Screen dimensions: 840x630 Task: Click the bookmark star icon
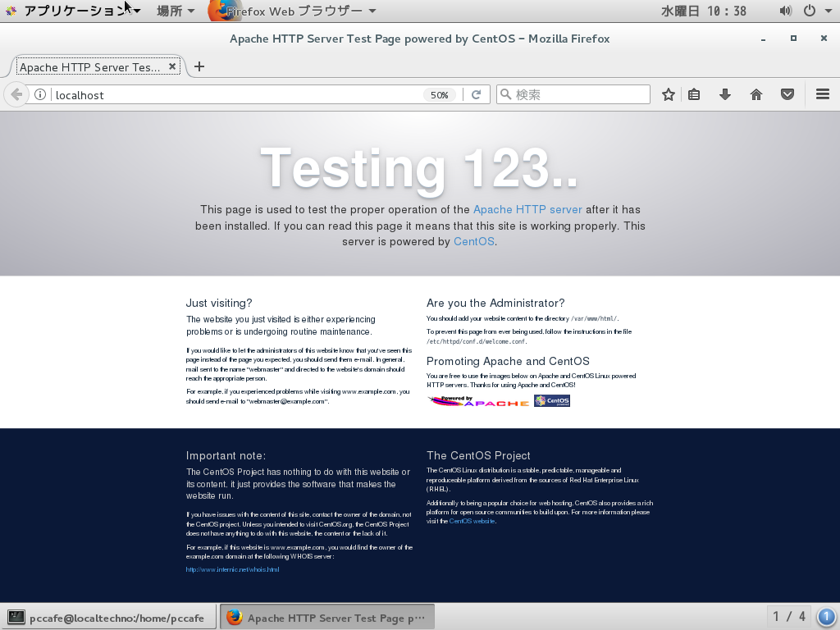(668, 95)
